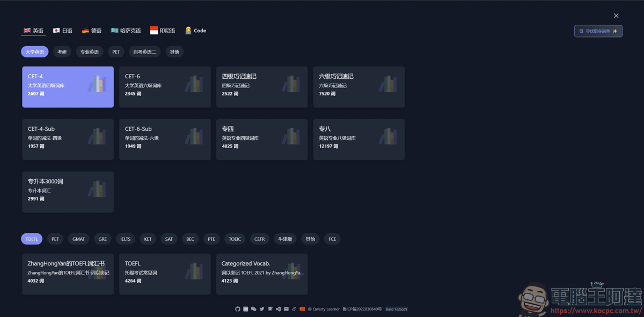Select FCE exam filter chip
The height and width of the screenshot is (317, 644).
point(332,239)
